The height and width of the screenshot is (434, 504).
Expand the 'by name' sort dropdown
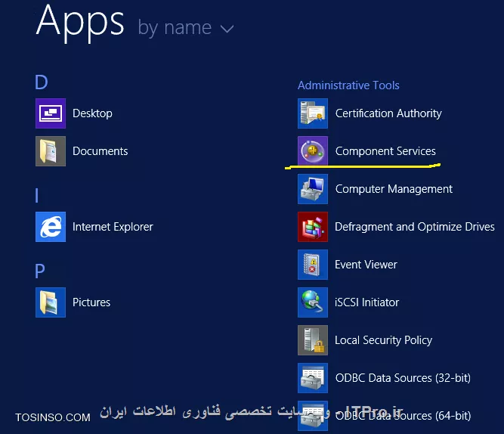(227, 29)
